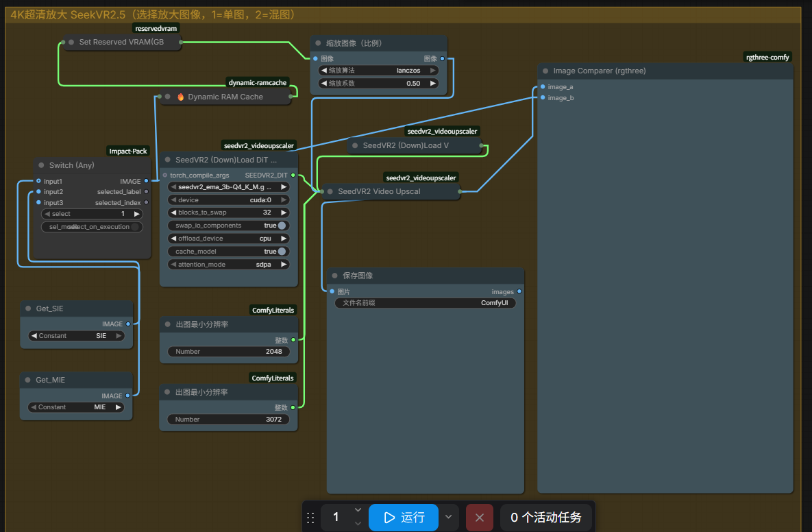Open the 0 个活动任务 queue button
Viewport: 812px width, 532px height.
click(x=546, y=518)
